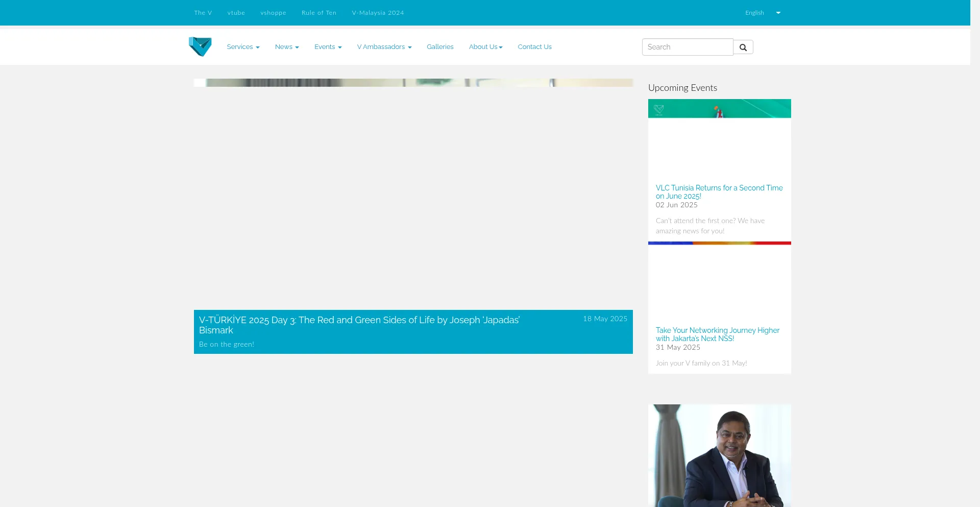Open the V-TÜRKİYE 2025 Day 3 article
Viewport: 980px width, 507px height.
click(x=359, y=325)
